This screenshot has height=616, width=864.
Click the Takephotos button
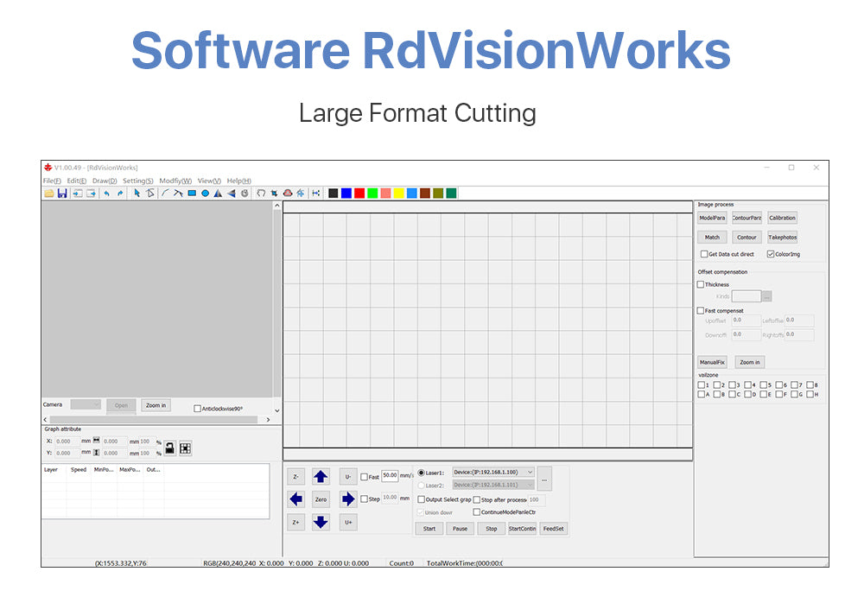pyautogui.click(x=782, y=237)
